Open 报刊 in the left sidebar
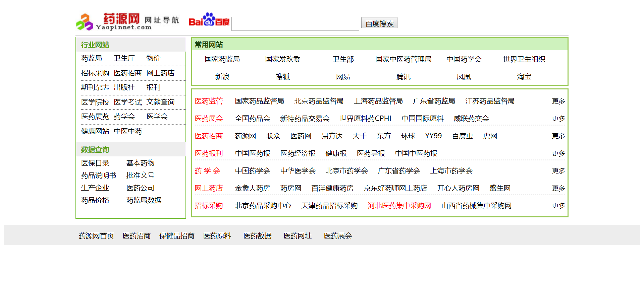The width and height of the screenshot is (644, 282). click(154, 87)
